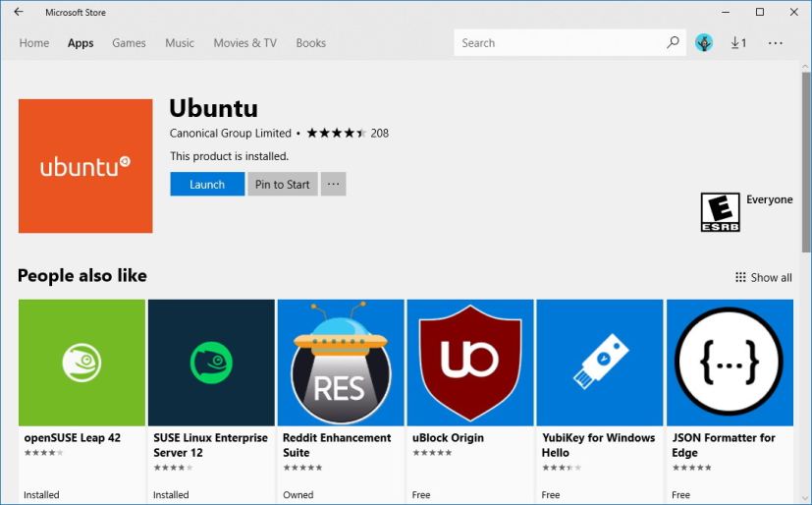Screen dimensions: 812x505
Task: Click the People also like heading
Action: coord(82,275)
